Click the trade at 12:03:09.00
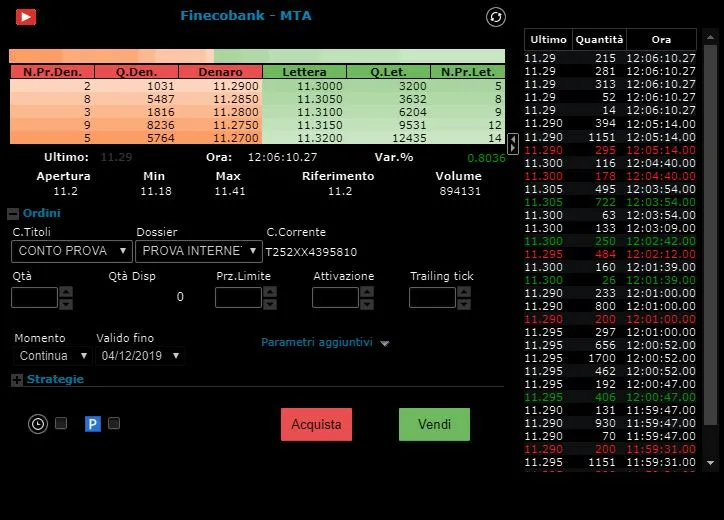This screenshot has width=724, height=520. click(610, 228)
